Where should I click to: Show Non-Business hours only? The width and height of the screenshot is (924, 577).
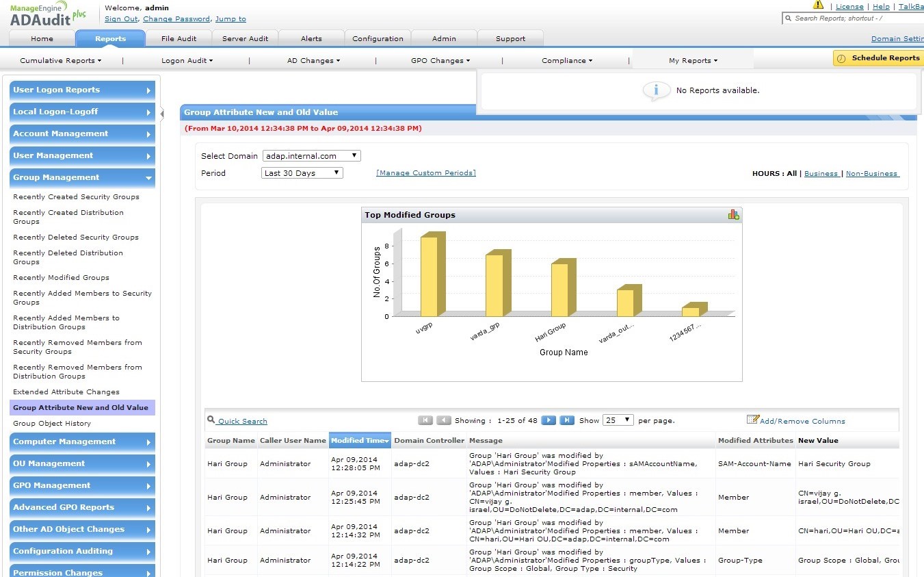(x=872, y=174)
